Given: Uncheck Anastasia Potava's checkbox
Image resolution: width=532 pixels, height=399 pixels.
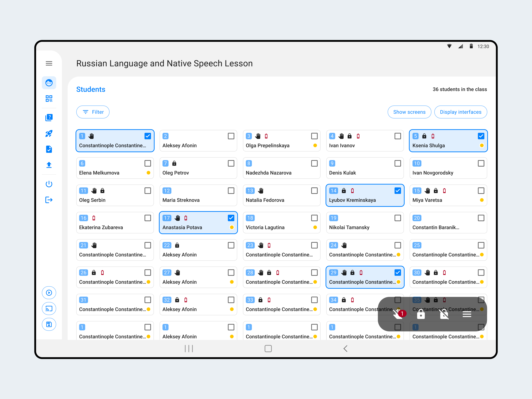Looking at the screenshot, I should point(231,218).
